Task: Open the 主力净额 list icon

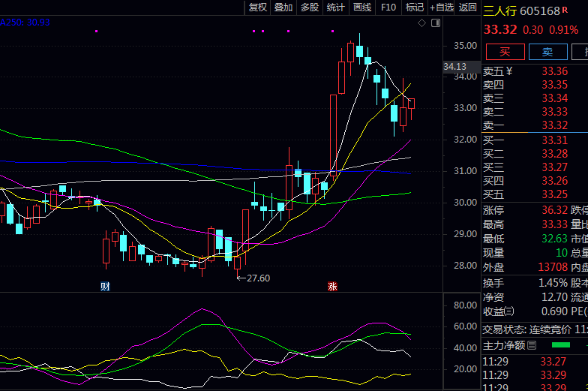Action: pos(532,345)
